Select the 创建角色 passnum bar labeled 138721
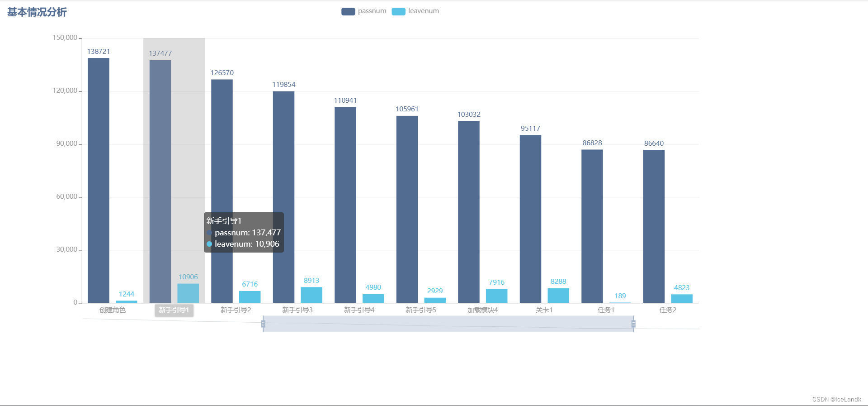Image resolution: width=868 pixels, height=406 pixels. pyautogui.click(x=99, y=180)
